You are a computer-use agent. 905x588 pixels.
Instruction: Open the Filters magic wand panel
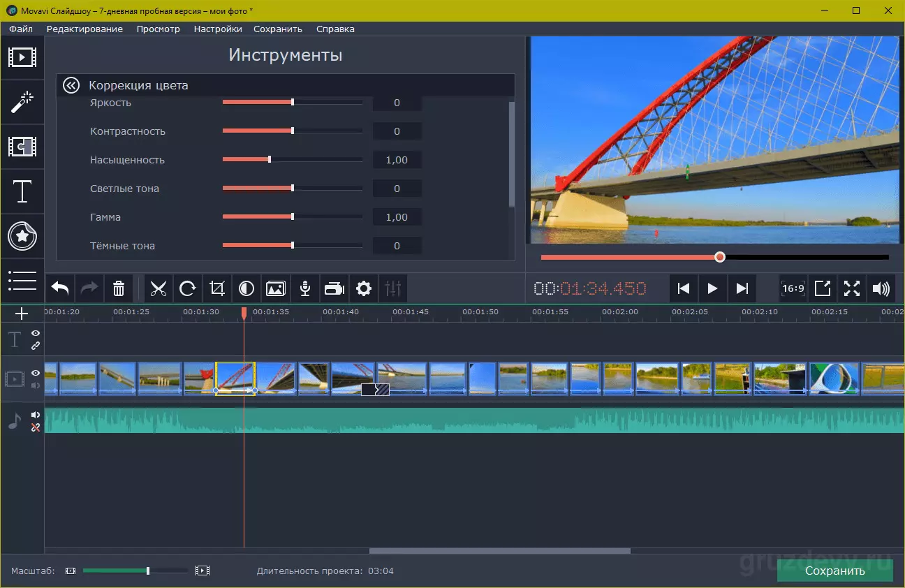coord(22,103)
